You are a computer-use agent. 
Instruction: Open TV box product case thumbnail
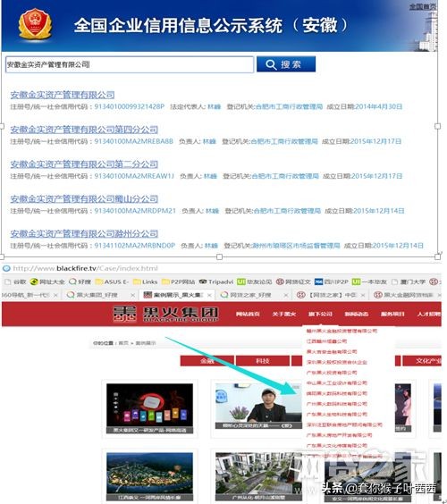coord(150,408)
